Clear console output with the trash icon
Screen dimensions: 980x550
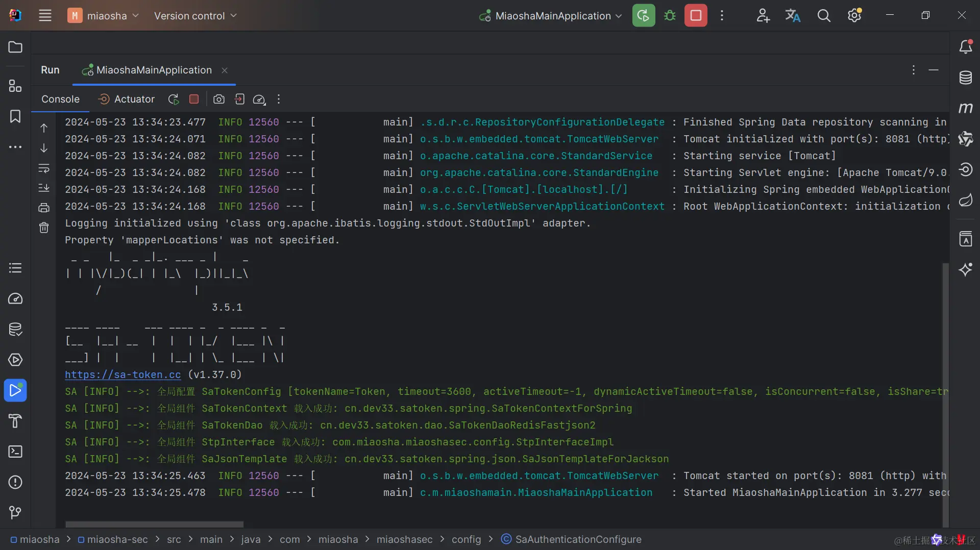(x=44, y=228)
